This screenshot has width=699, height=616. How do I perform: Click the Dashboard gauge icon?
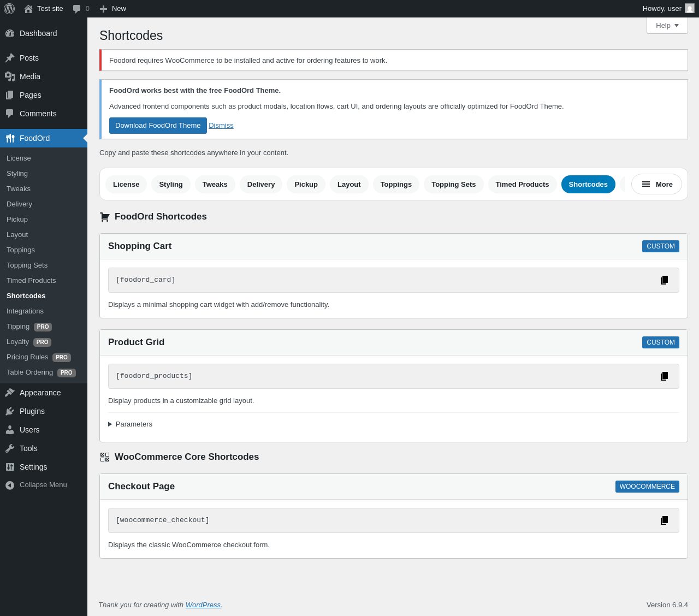point(10,33)
